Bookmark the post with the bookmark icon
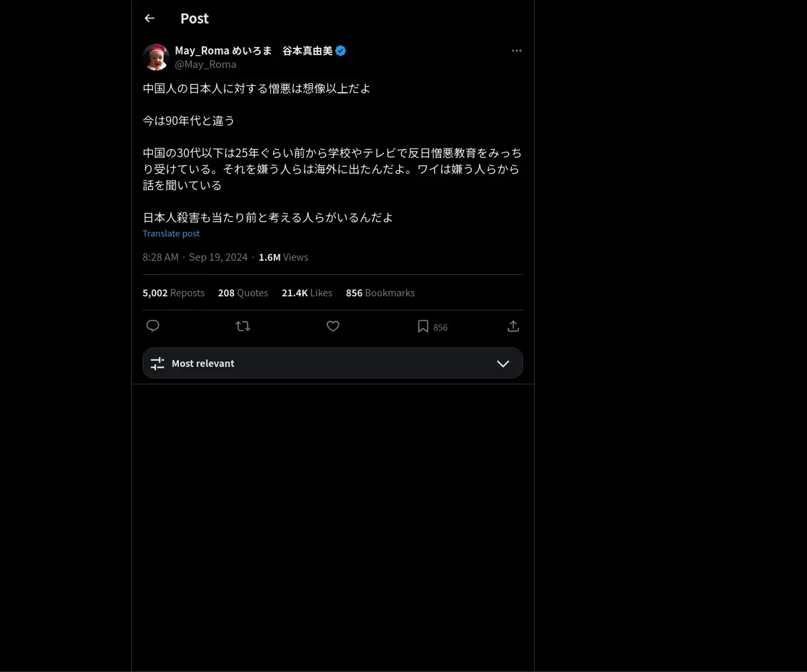The image size is (807, 672). coord(423,327)
